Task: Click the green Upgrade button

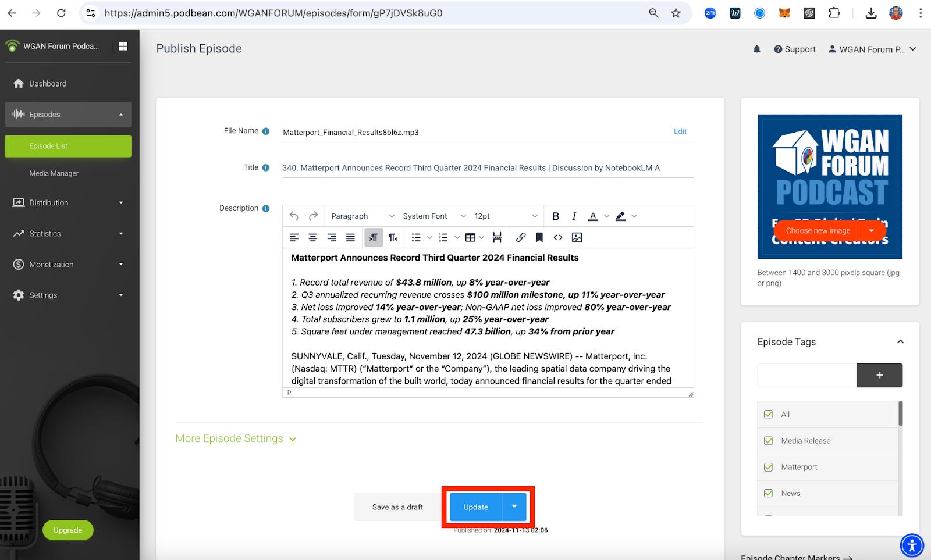Action: coord(68,530)
